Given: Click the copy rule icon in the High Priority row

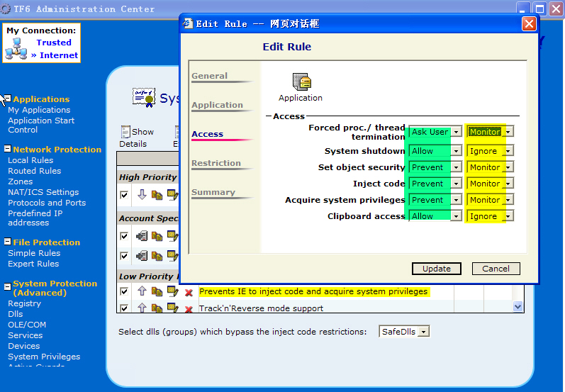Looking at the screenshot, I should tap(157, 195).
